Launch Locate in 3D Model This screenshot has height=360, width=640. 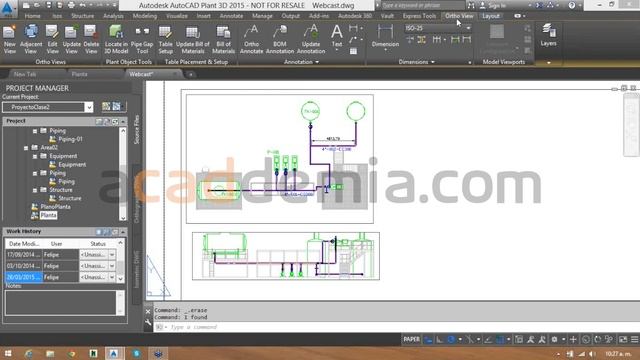[x=116, y=39]
